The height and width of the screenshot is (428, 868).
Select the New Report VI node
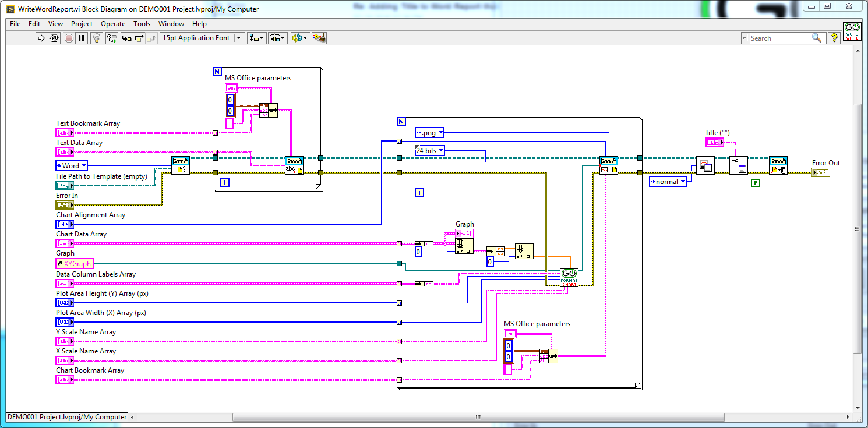181,165
